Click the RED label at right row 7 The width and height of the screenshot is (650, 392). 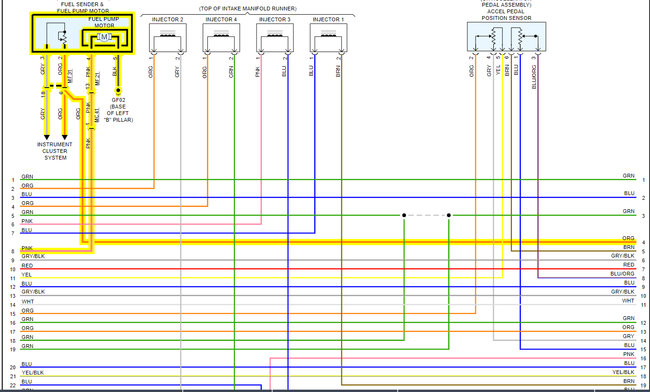tap(628, 265)
